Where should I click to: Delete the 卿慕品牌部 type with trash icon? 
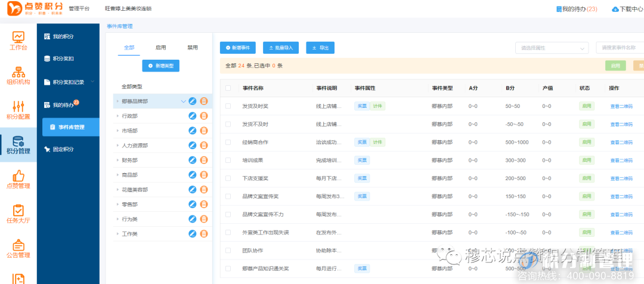[x=204, y=101]
